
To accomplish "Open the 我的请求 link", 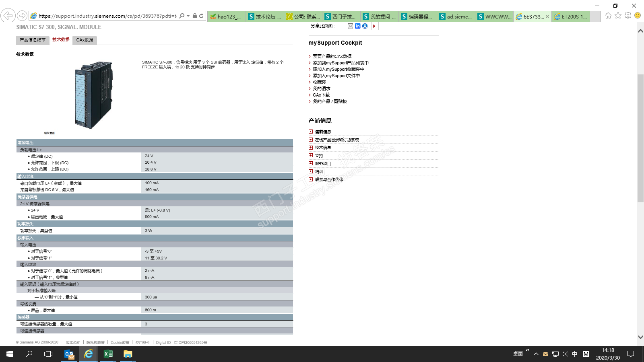I will coord(322,88).
